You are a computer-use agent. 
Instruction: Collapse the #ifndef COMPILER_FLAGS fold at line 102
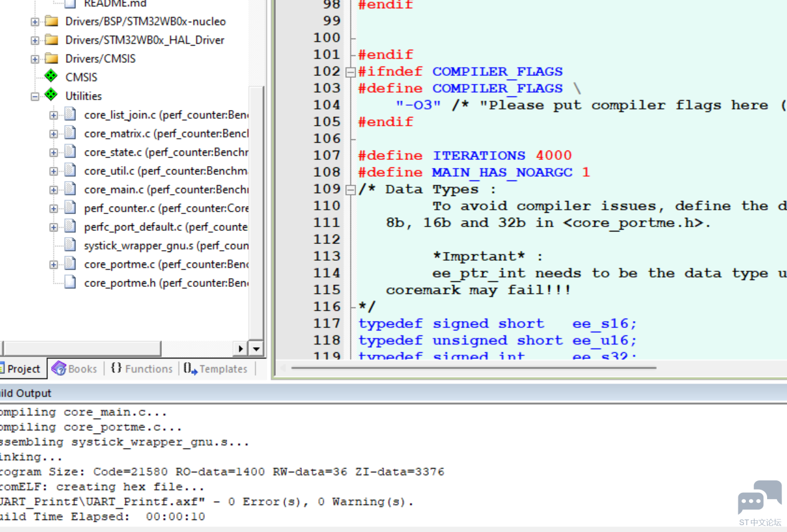351,72
